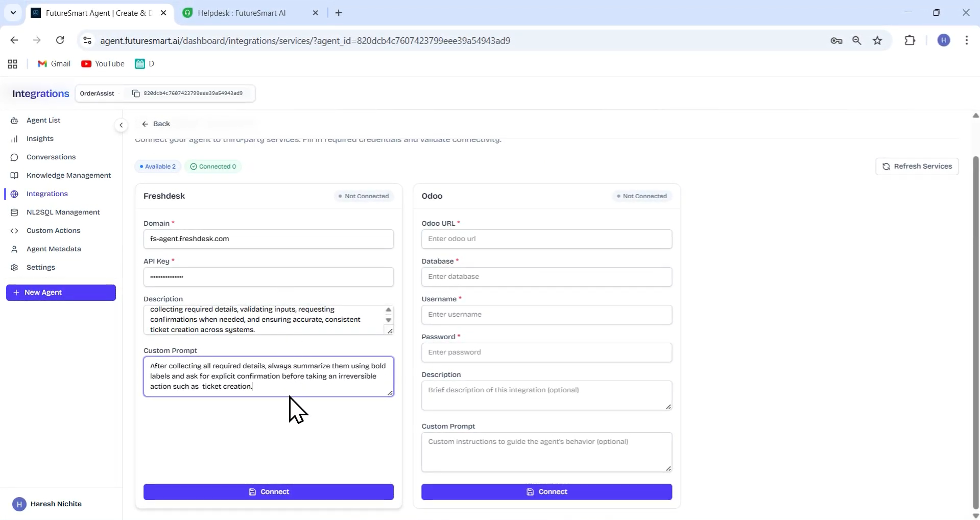Open NL2SQL Management page
The height and width of the screenshot is (520, 980).
pos(63,212)
